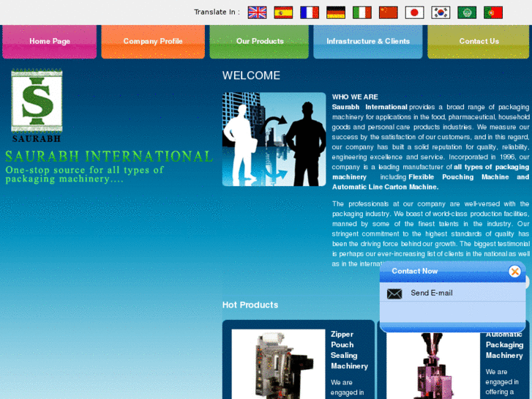The width and height of the screenshot is (532, 399).
Task: Open Our Products menu
Action: (x=259, y=42)
